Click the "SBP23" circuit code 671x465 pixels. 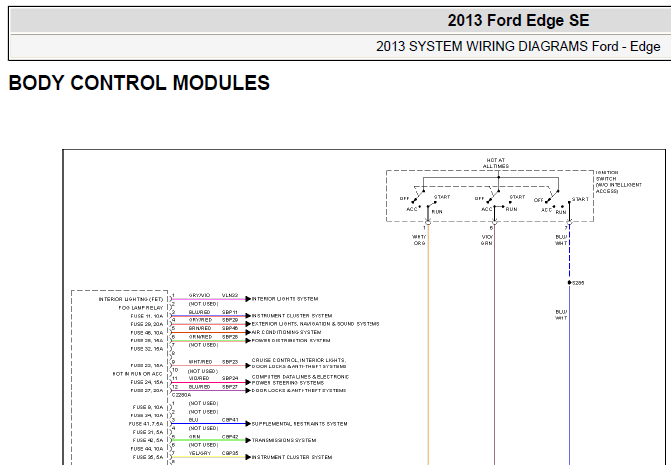[x=230, y=361]
